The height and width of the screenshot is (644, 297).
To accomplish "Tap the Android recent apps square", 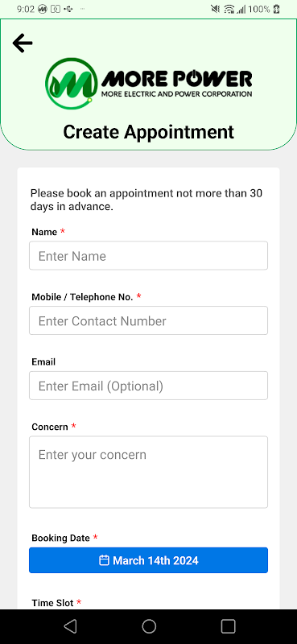I will coord(228,626).
